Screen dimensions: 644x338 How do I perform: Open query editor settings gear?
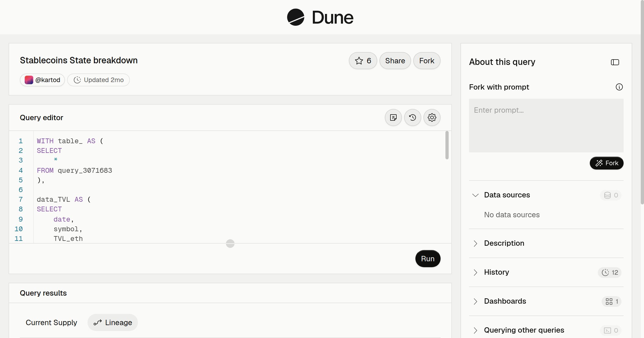click(432, 117)
